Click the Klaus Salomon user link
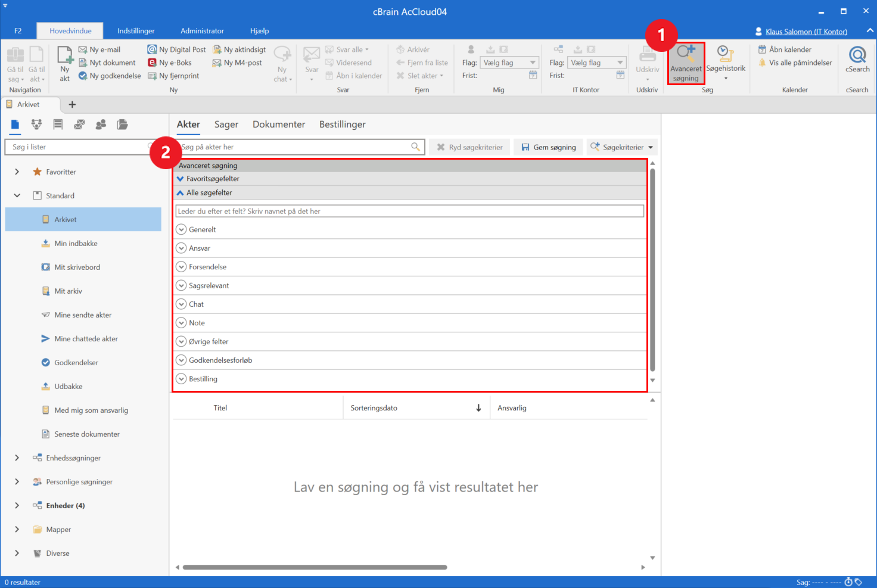 coord(806,32)
